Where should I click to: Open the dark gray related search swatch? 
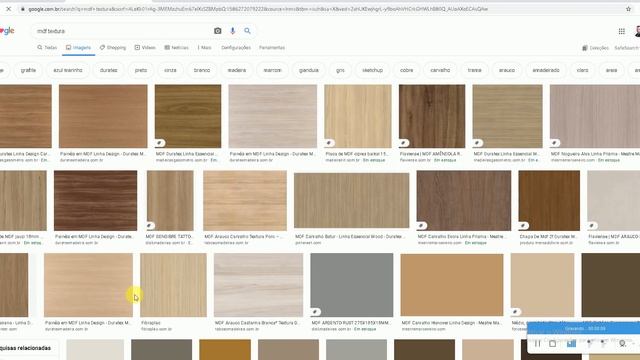click(161, 349)
